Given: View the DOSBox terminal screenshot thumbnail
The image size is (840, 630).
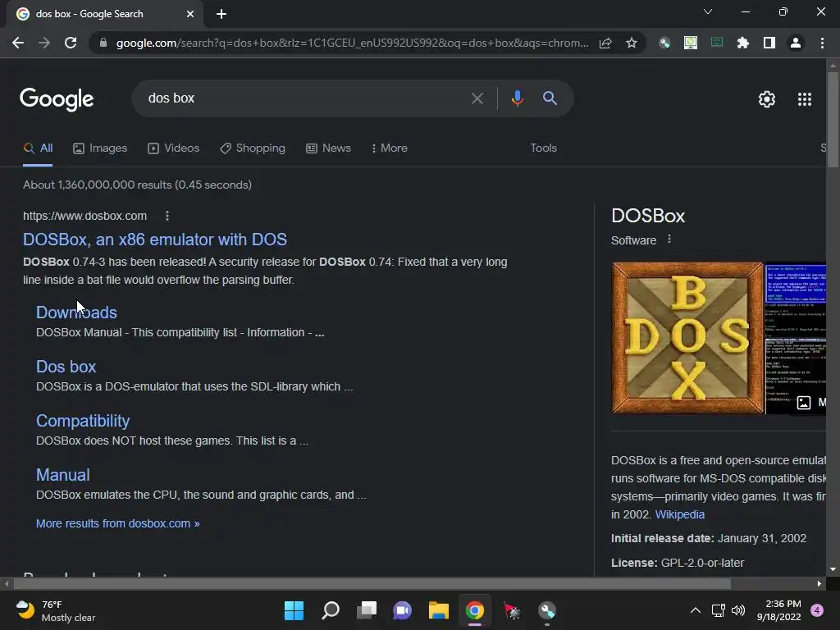Looking at the screenshot, I should coord(796,338).
